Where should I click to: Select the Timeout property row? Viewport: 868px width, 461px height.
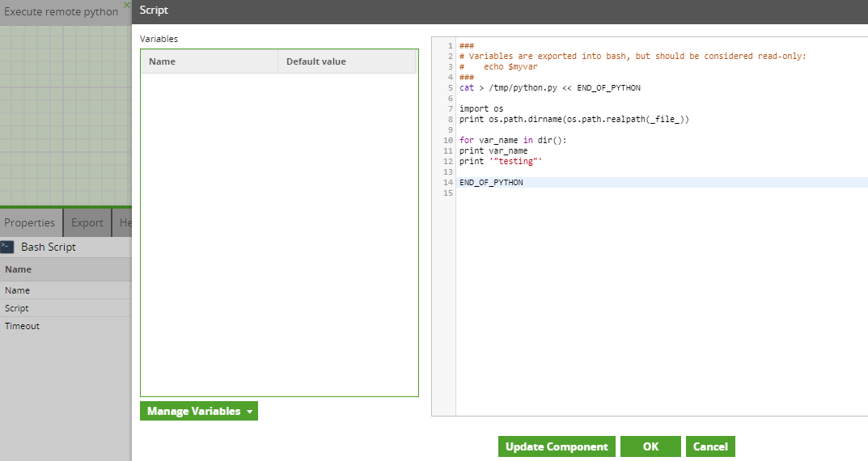click(x=66, y=326)
